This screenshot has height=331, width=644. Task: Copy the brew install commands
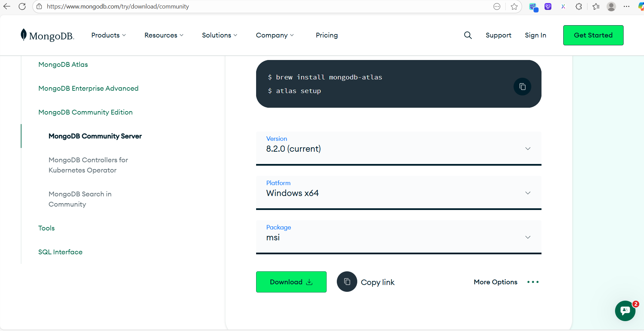point(522,87)
